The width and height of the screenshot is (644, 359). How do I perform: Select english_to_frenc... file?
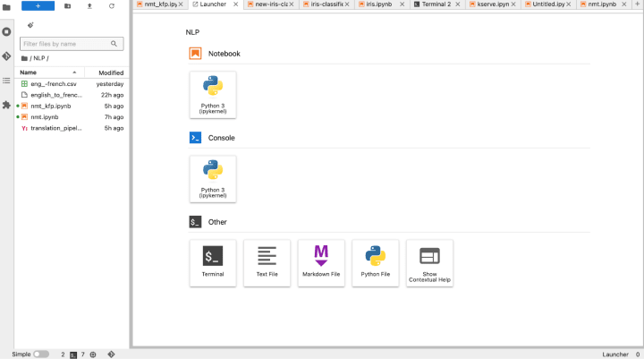coord(72,95)
